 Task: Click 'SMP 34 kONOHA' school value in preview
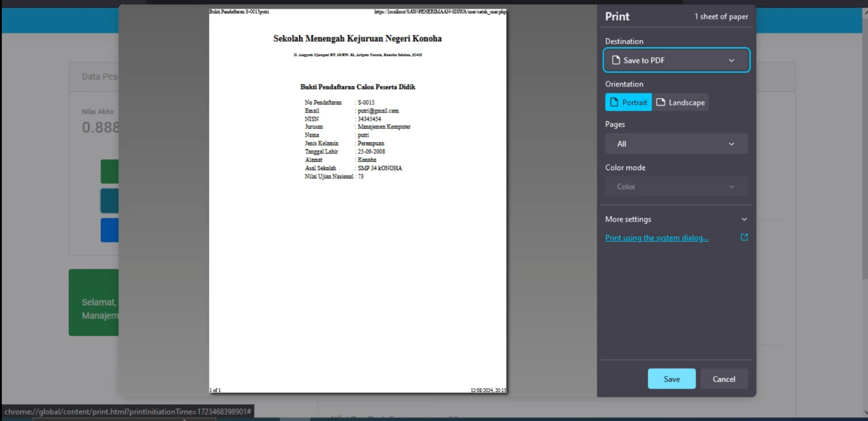click(380, 168)
